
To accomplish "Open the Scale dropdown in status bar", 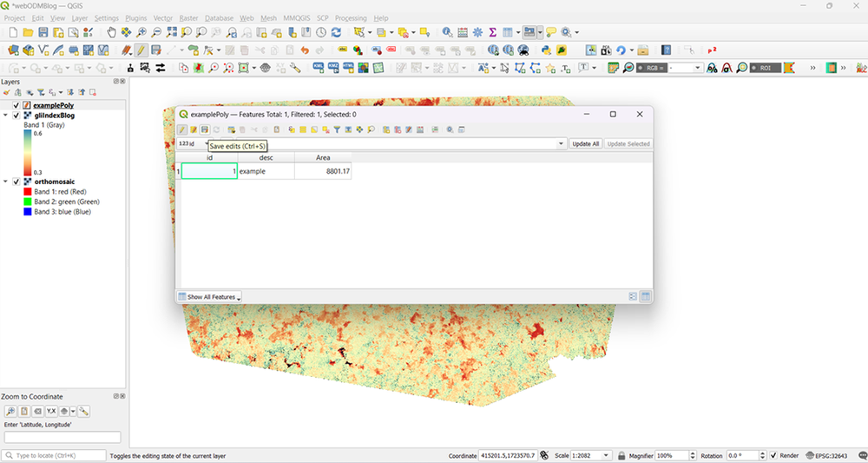I will [607, 455].
